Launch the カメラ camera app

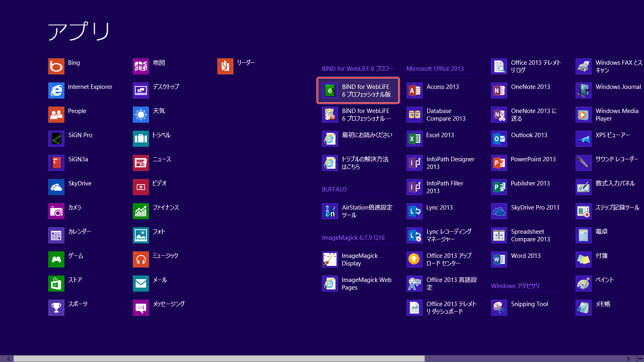[x=56, y=211]
